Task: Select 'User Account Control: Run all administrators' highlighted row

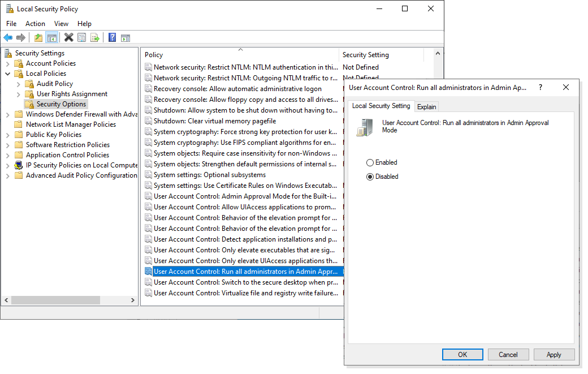Action: point(245,272)
